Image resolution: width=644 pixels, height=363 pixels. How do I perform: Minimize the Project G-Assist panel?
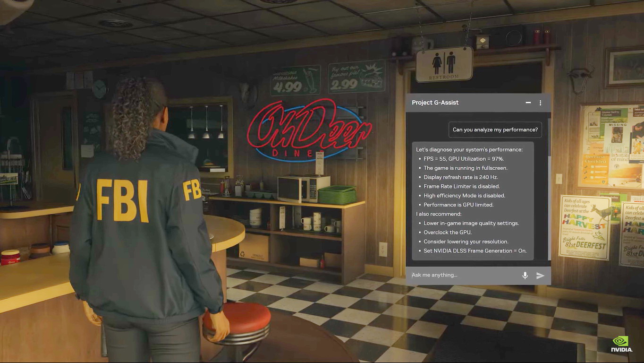pyautogui.click(x=528, y=103)
